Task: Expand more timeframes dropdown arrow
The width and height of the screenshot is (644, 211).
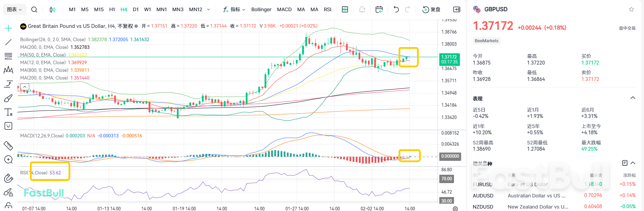Action: coord(209,9)
